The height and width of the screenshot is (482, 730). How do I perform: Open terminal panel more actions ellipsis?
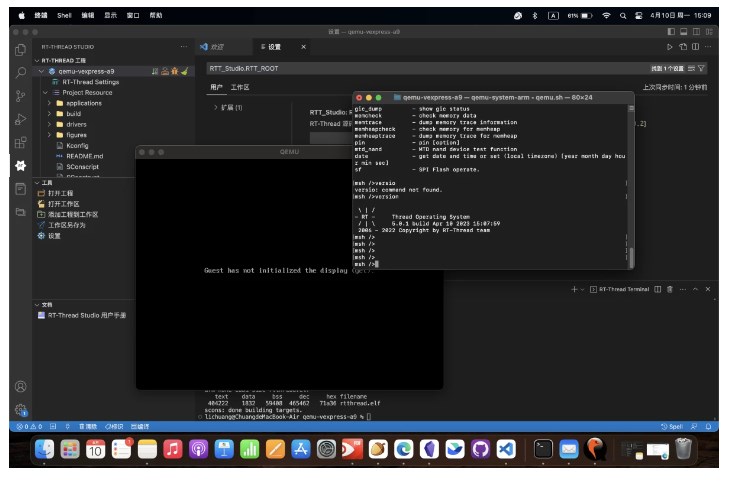(683, 289)
